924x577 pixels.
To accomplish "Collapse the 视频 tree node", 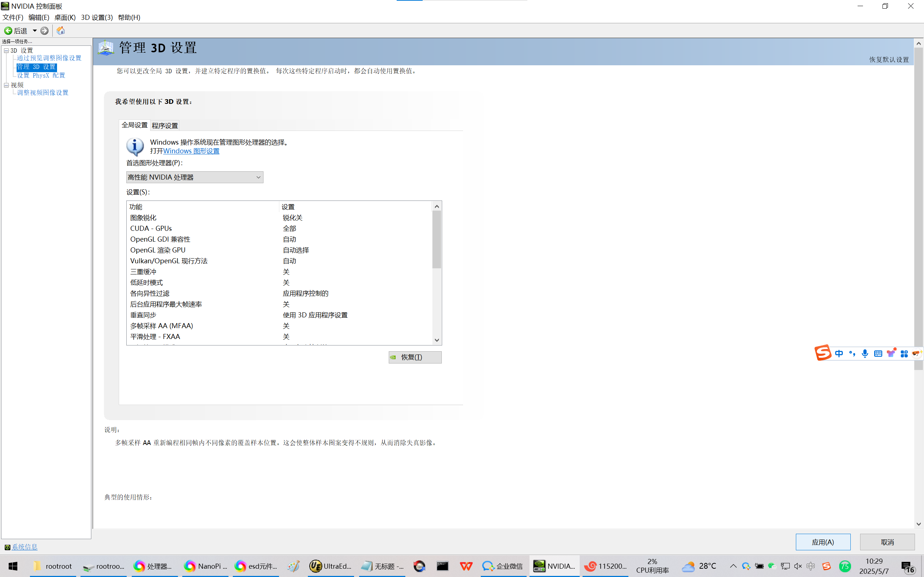I will [x=6, y=85].
